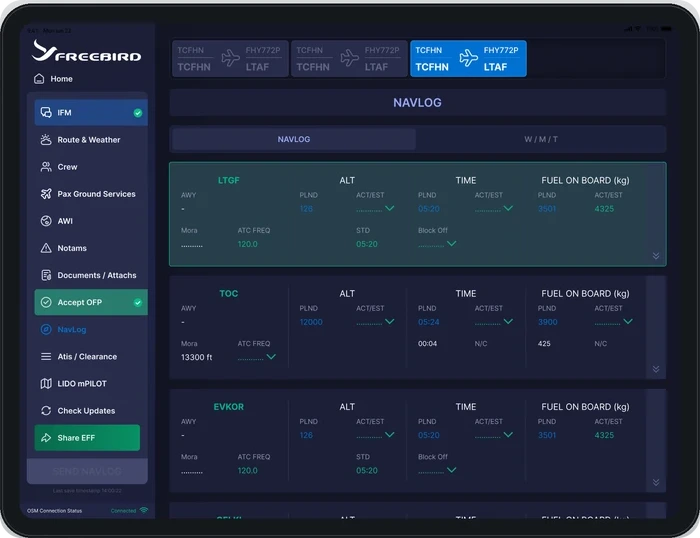The width and height of the screenshot is (700, 538).
Task: Open LTGF TIME ACT/EST dropdown
Action: (508, 209)
